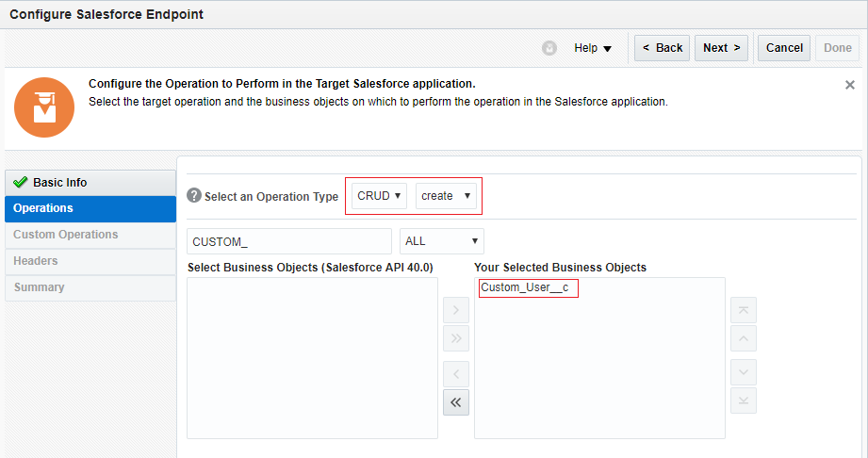This screenshot has height=458, width=868.
Task: Go to the Basic Info step
Action: [x=90, y=183]
